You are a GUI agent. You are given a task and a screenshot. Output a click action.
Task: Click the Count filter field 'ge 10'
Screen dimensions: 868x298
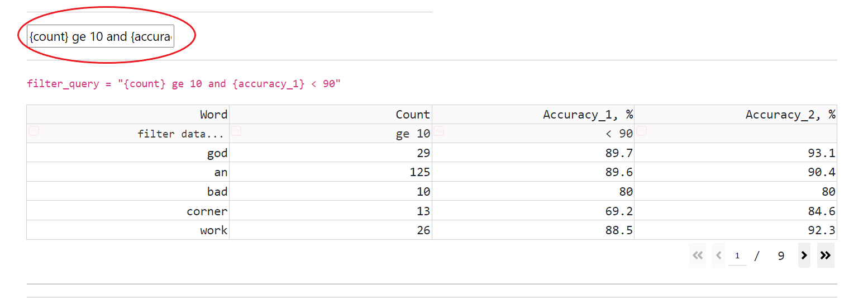pyautogui.click(x=335, y=134)
